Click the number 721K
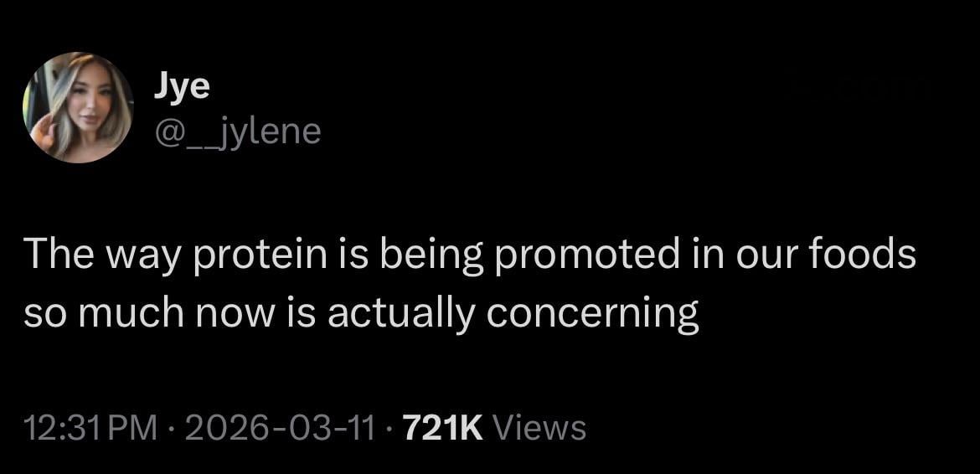The image size is (980, 474). [x=443, y=428]
